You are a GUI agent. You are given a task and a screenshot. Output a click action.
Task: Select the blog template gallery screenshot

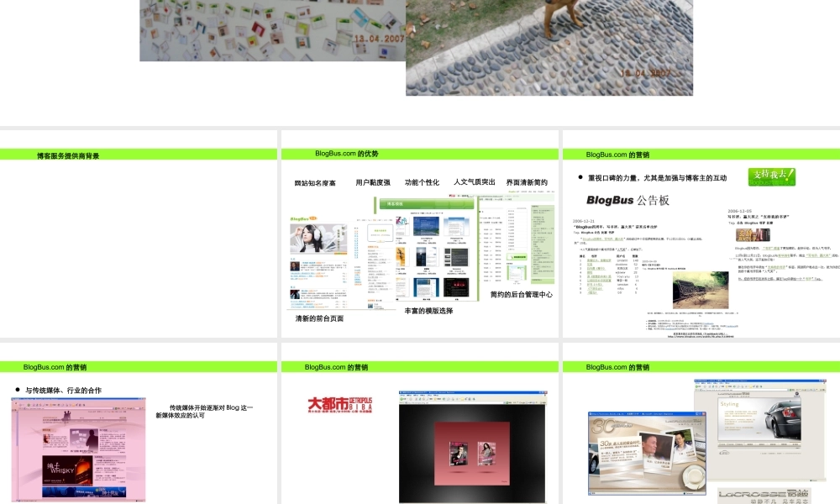click(x=426, y=249)
